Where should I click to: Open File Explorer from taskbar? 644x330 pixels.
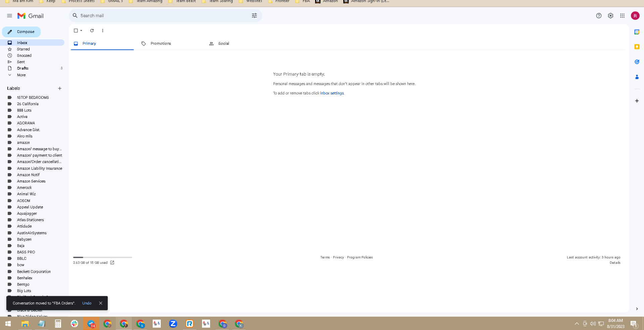(25, 324)
